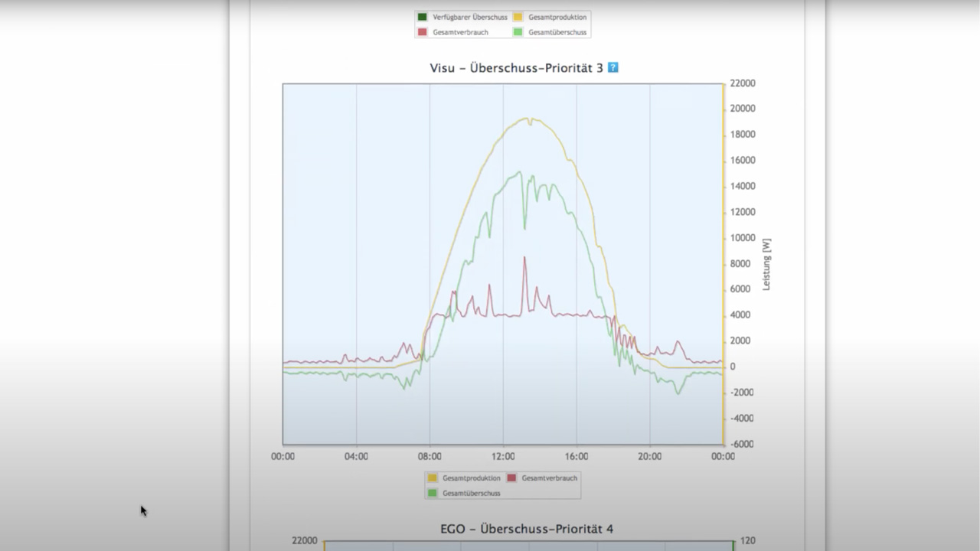The height and width of the screenshot is (551, 980).
Task: Click the 16:00 x-axis time label
Action: 577,456
